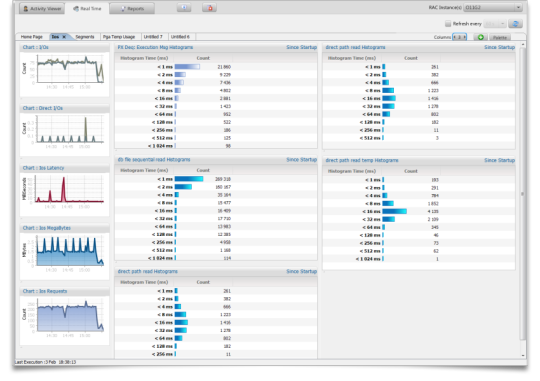540x381 pixels.
Task: Sort PX Deq table by Count column
Action: (x=203, y=58)
